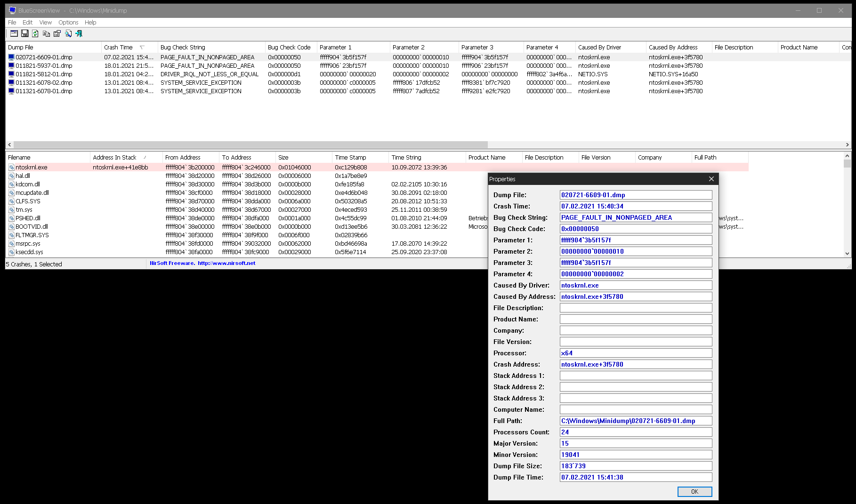Screen dimensions: 856x504
Task: Open Advanced Options from the toolbar
Action: [x=14, y=33]
